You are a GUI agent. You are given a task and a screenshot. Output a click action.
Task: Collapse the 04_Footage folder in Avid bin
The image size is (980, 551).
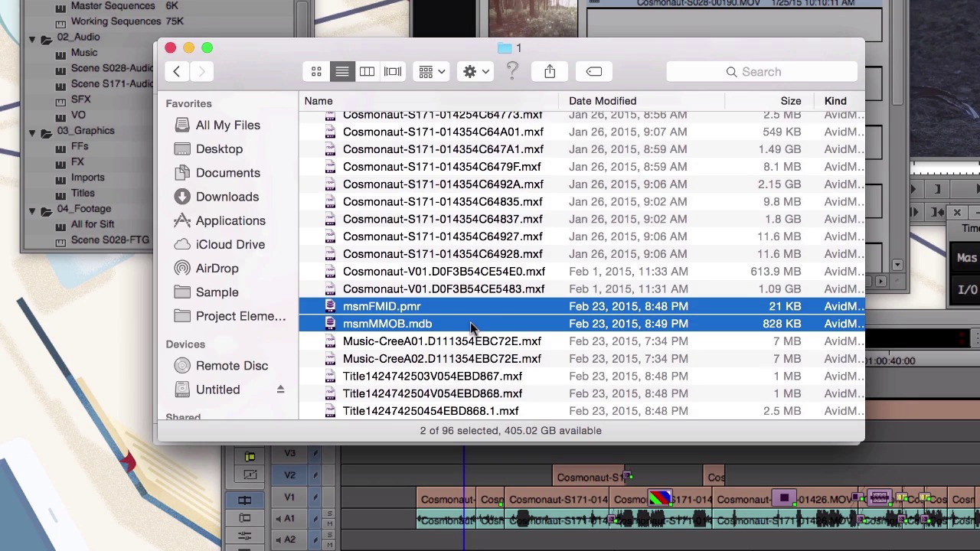[x=32, y=210]
